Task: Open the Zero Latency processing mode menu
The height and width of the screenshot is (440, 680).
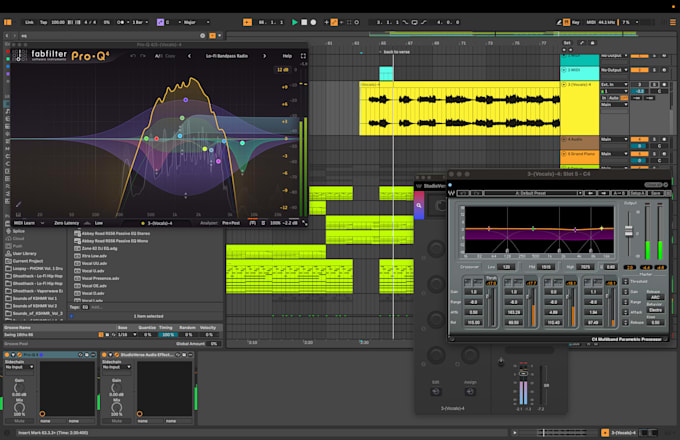Action: [x=66, y=223]
